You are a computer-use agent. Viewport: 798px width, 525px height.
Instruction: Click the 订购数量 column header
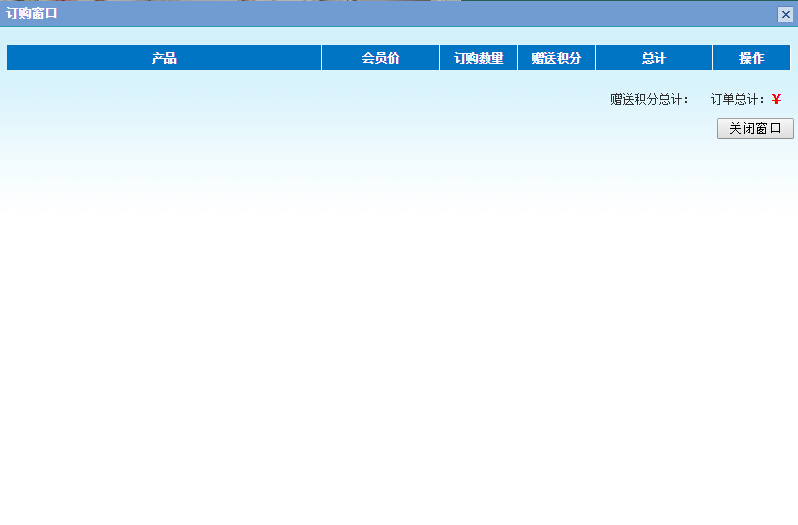(478, 58)
